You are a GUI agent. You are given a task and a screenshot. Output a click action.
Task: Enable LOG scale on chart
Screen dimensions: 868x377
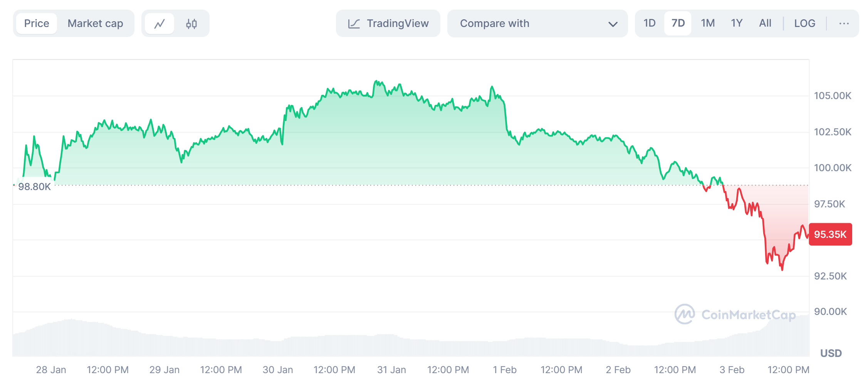coord(804,24)
